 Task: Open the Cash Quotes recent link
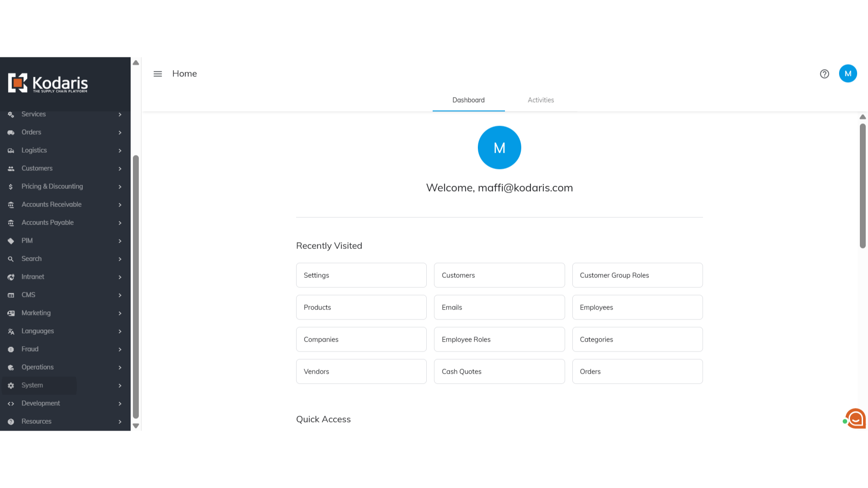pos(499,371)
